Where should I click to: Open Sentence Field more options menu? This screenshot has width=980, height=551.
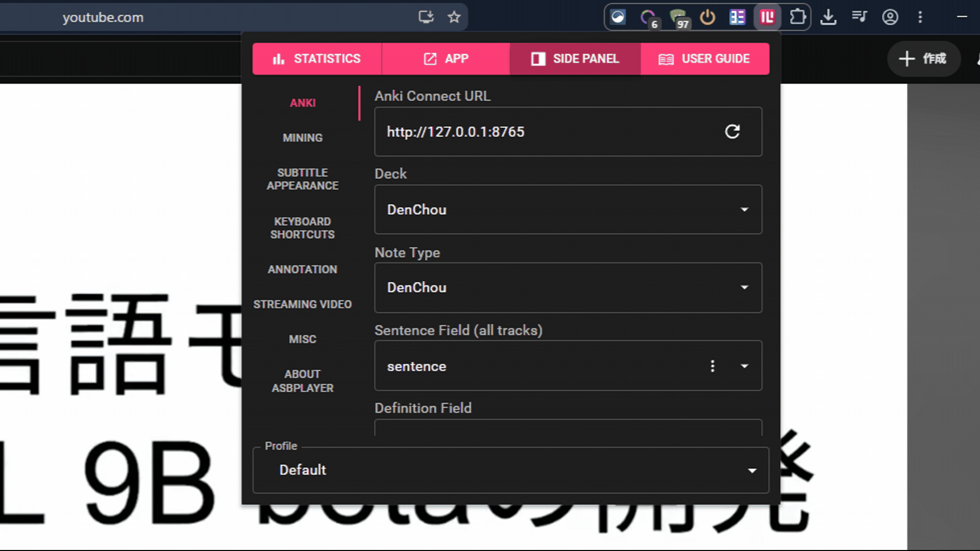[713, 366]
